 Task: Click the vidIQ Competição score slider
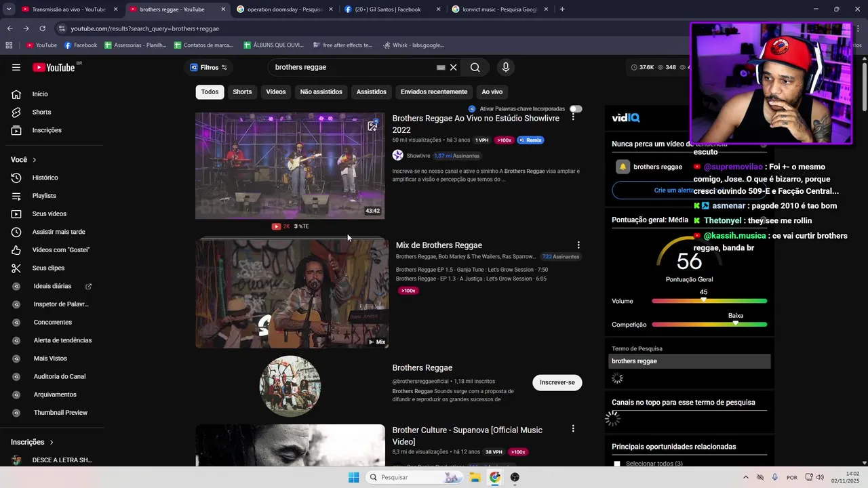pyautogui.click(x=709, y=325)
